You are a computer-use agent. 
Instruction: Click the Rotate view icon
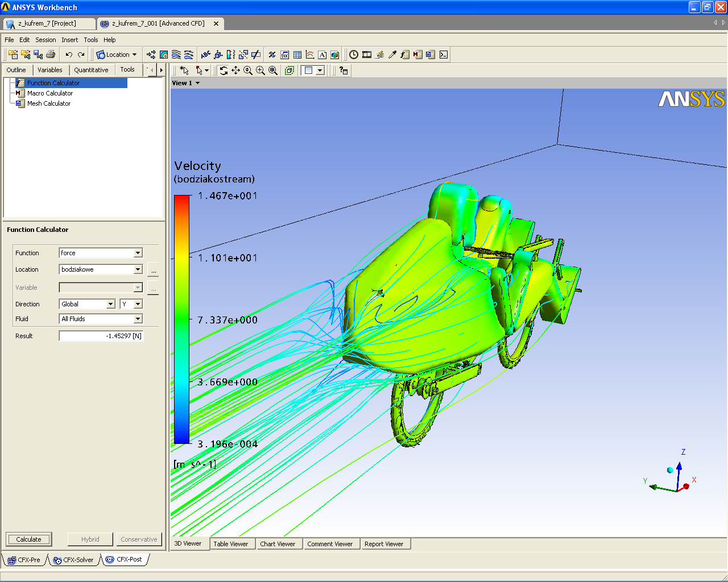tap(224, 70)
